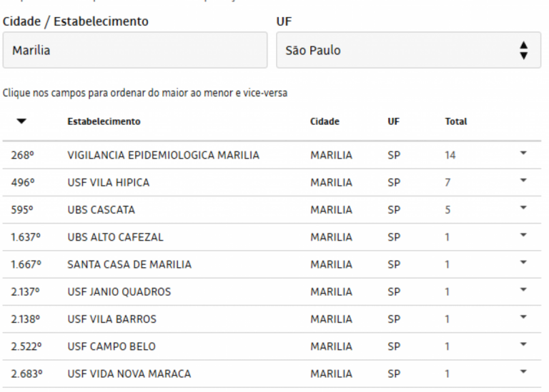Click the UBS CASCATA establishment name
Image resolution: width=549 pixels, height=392 pixels.
point(102,210)
